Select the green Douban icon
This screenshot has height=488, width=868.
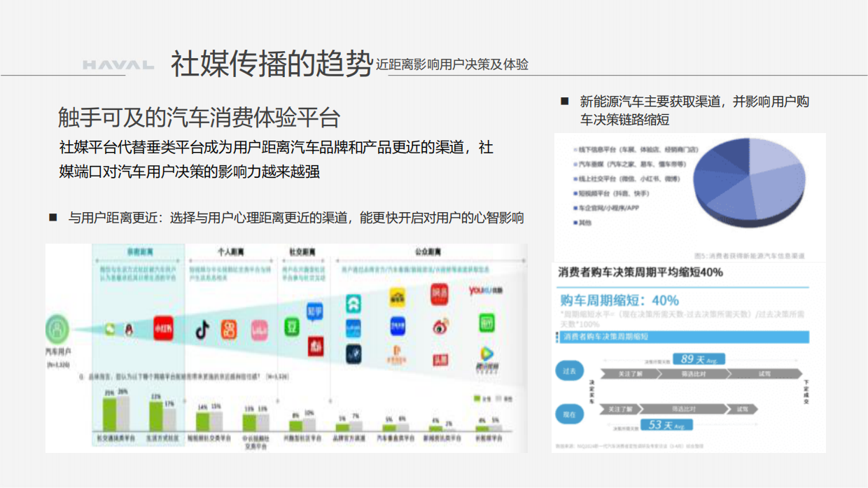click(x=293, y=328)
